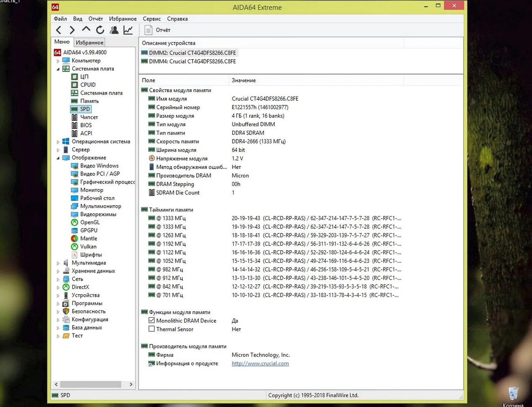Image resolution: width=532 pixels, height=407 pixels.
Task: Click the Шрифты fonts icon
Action: 75,255
